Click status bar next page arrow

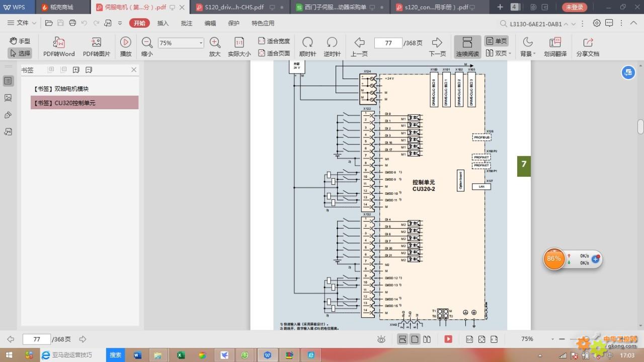click(83, 339)
